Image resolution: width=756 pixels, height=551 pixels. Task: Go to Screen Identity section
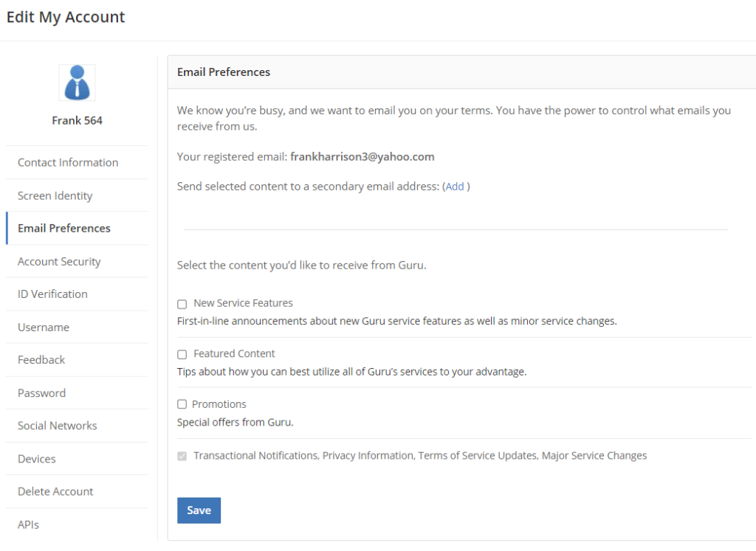pos(55,196)
